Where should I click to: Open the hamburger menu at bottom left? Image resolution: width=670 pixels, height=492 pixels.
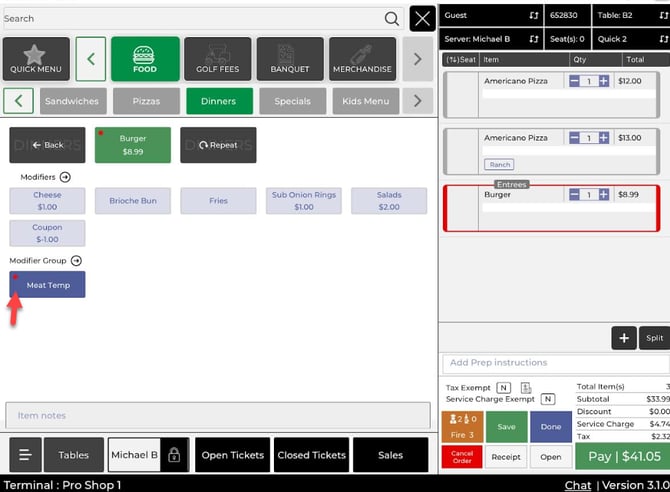24,455
